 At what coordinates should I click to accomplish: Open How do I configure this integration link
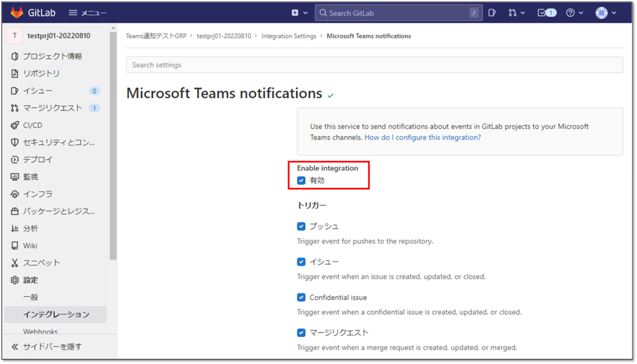pos(423,137)
